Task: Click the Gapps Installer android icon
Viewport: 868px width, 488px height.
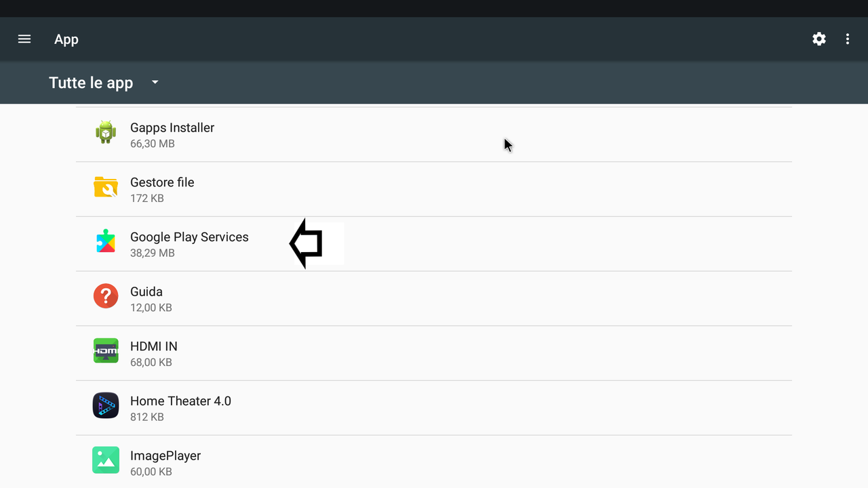Action: (x=106, y=132)
